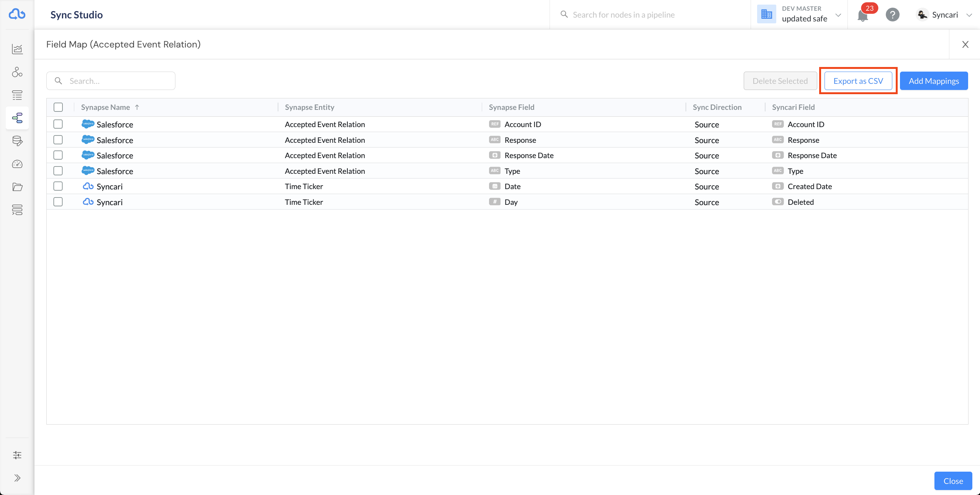The width and height of the screenshot is (980, 495).
Task: Focus the field map Search box
Action: [111, 81]
